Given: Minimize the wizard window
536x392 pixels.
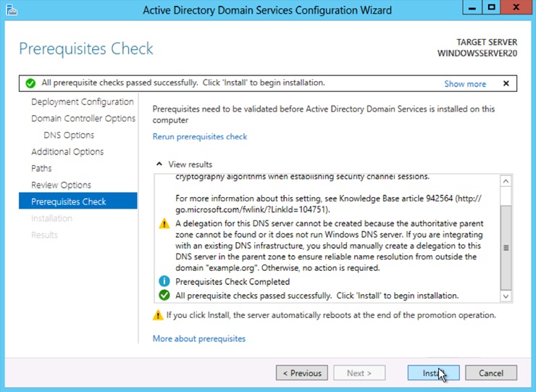Looking at the screenshot, I should 472,7.
